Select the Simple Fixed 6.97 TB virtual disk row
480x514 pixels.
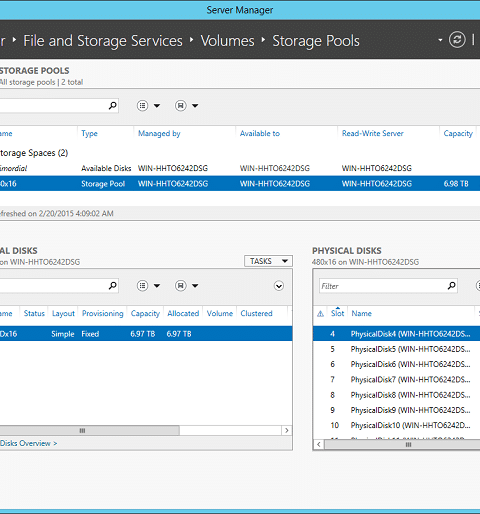(x=146, y=334)
